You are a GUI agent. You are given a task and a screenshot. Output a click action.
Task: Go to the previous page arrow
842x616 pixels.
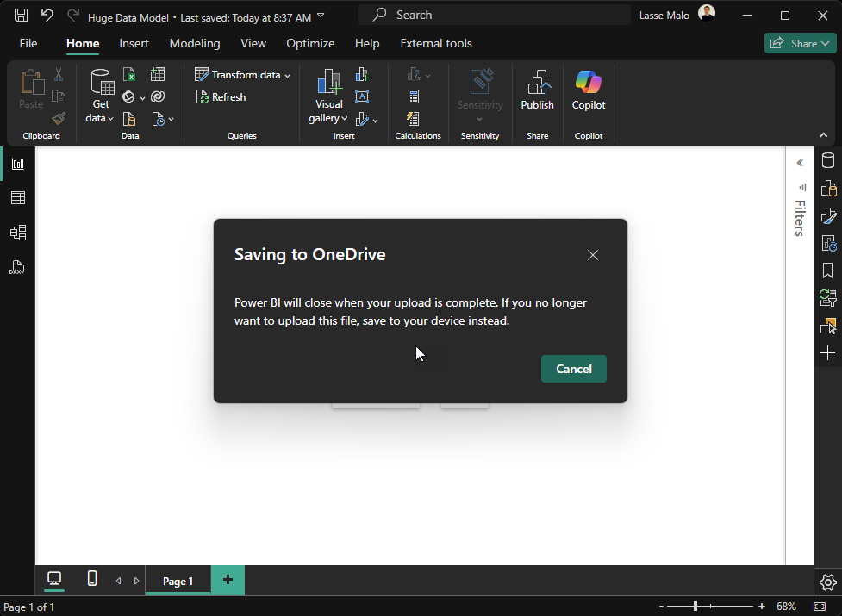[118, 581]
